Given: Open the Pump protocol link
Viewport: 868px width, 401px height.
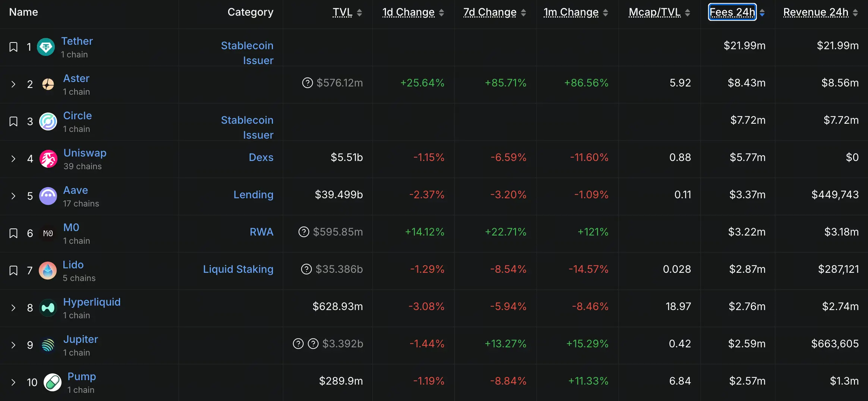Looking at the screenshot, I should 82,376.
